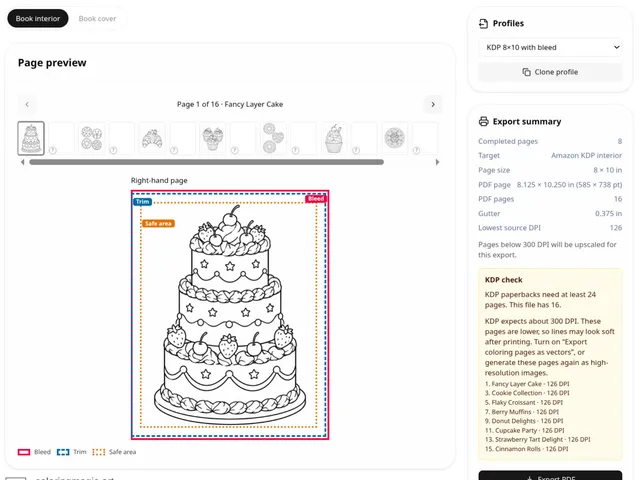This screenshot has width=640, height=480.
Task: Click the 'Completed pages' row label
Action: 508,141
